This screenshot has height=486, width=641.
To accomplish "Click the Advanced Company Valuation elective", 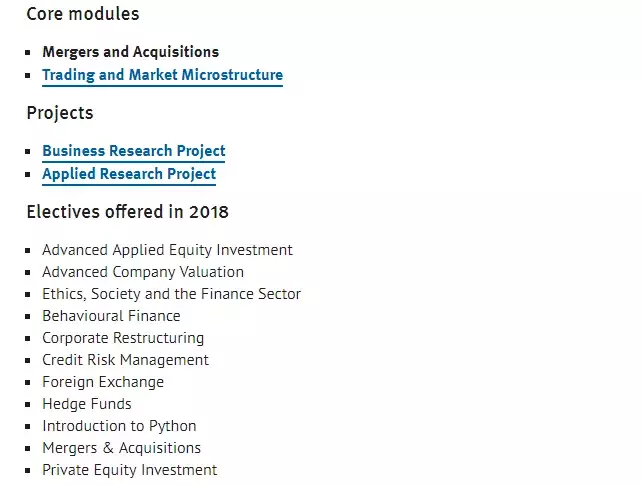I will click(142, 272).
